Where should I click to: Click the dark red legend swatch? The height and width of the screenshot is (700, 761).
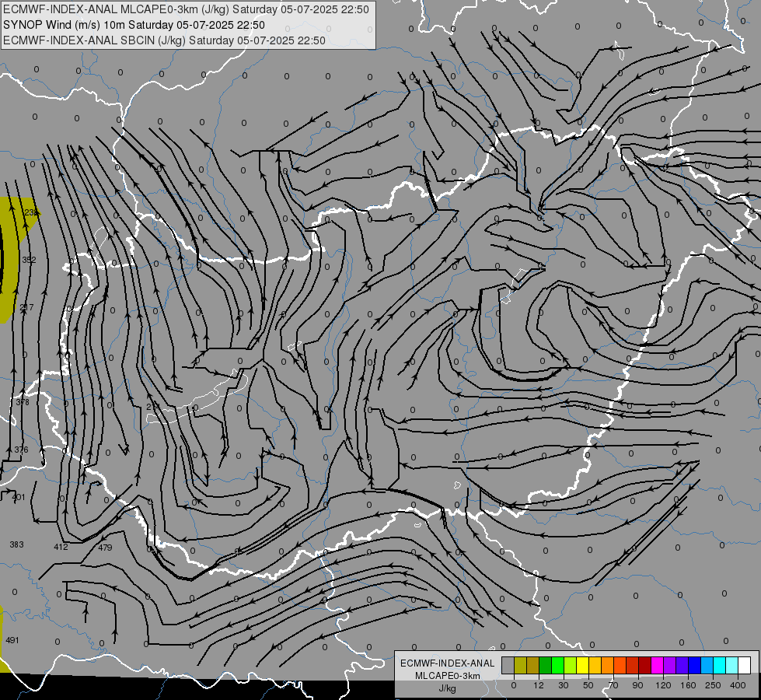tap(644, 666)
